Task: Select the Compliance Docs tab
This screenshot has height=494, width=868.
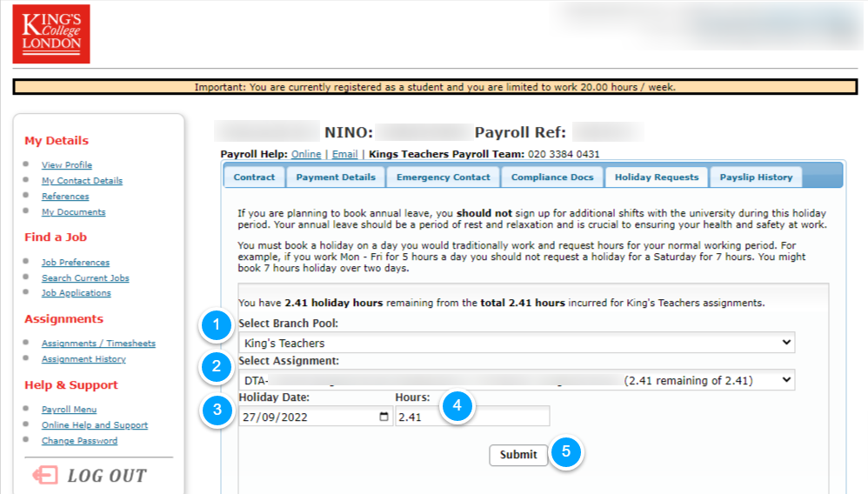Action: click(552, 177)
